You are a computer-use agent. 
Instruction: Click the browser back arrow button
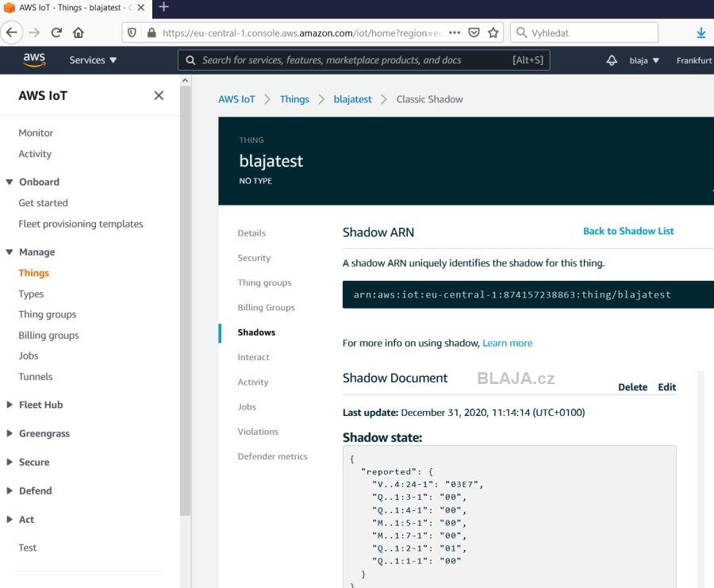[11, 33]
